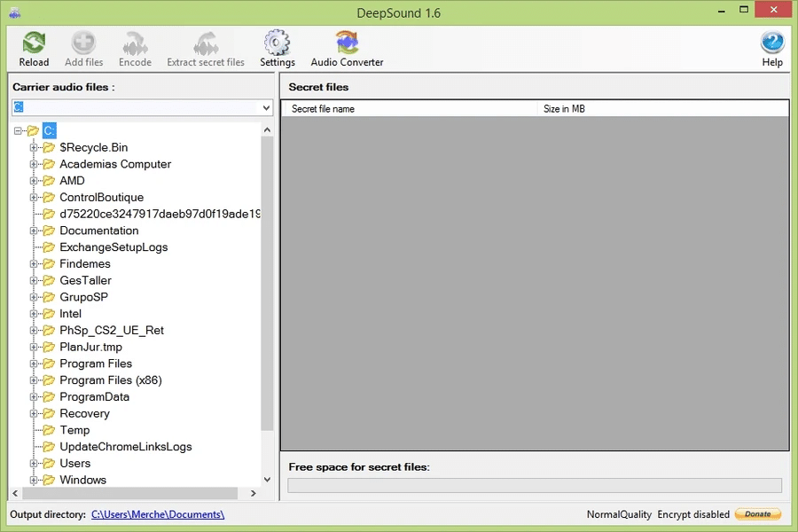Expand the Users folder node
798x532 pixels.
click(34, 463)
